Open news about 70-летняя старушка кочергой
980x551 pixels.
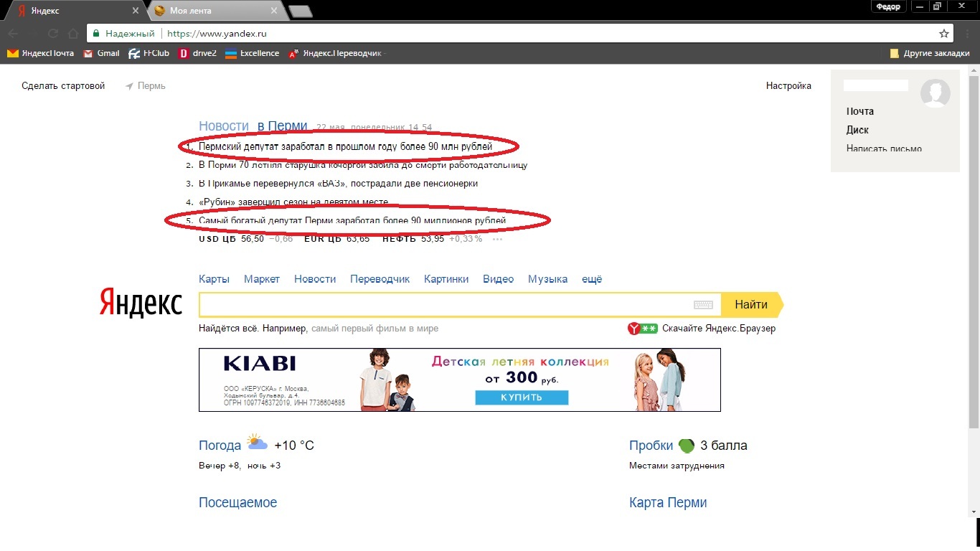[x=363, y=165]
